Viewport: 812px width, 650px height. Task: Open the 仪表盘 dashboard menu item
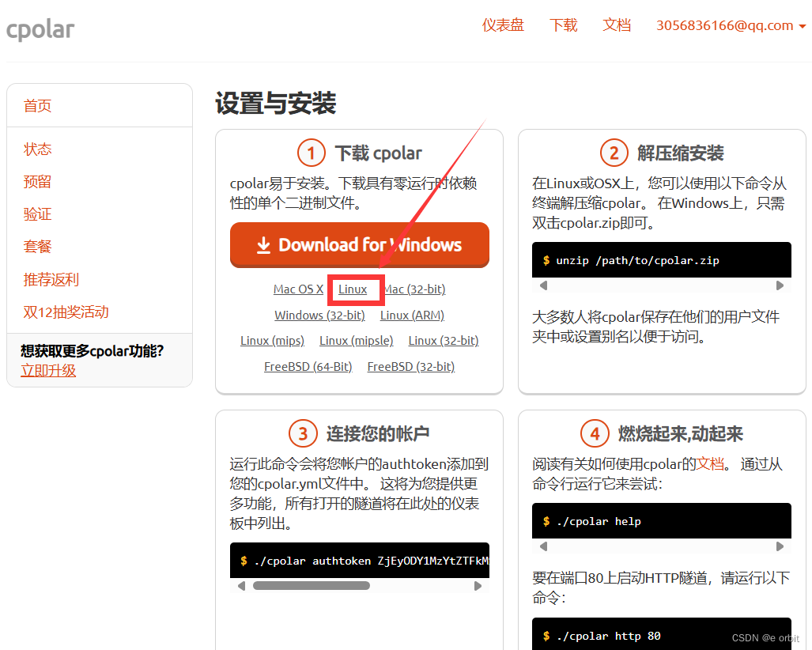pyautogui.click(x=503, y=25)
